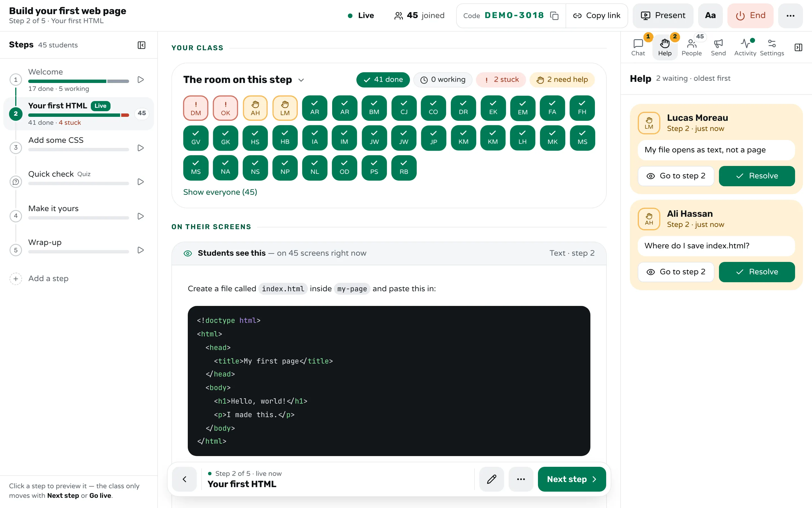Open the Help tab
Screen dimensions: 812x508
pyautogui.click(x=665, y=47)
